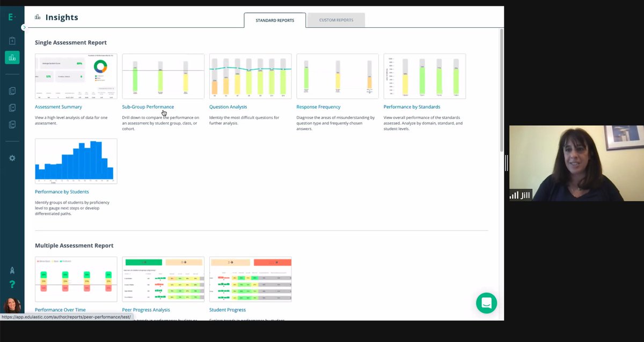Open the settings gear in sidebar
644x342 pixels.
(x=12, y=158)
